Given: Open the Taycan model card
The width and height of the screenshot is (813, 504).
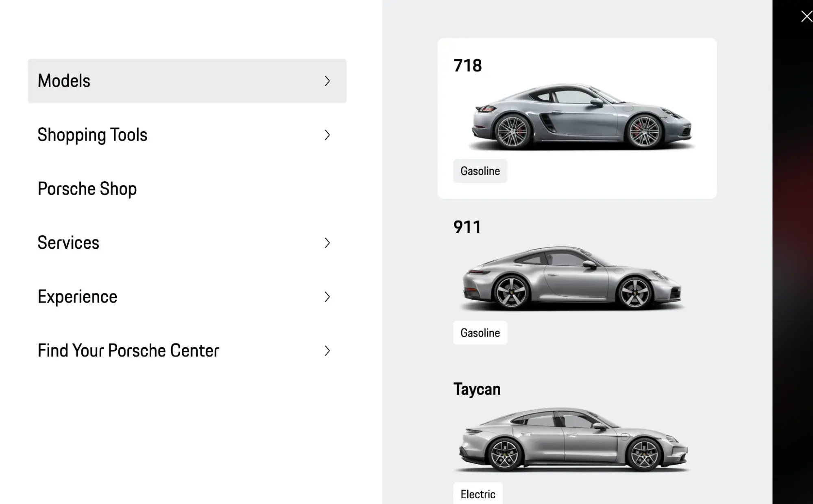Looking at the screenshot, I should pos(576,439).
